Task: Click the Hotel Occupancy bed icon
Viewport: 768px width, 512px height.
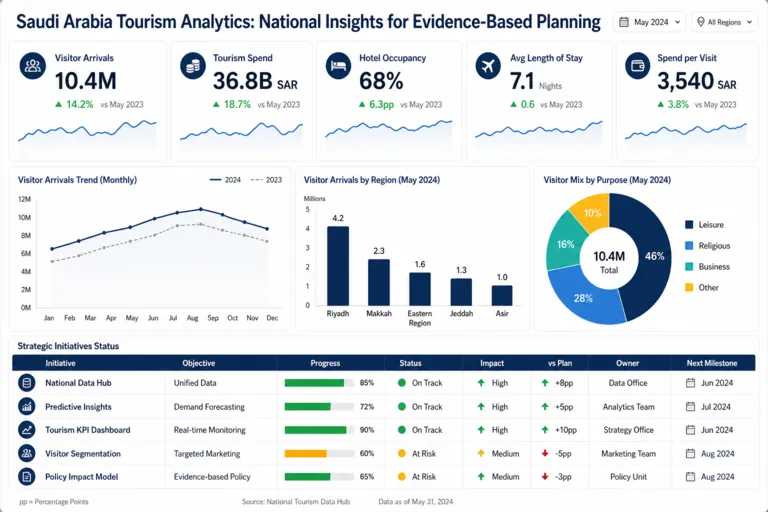Action: coord(338,66)
